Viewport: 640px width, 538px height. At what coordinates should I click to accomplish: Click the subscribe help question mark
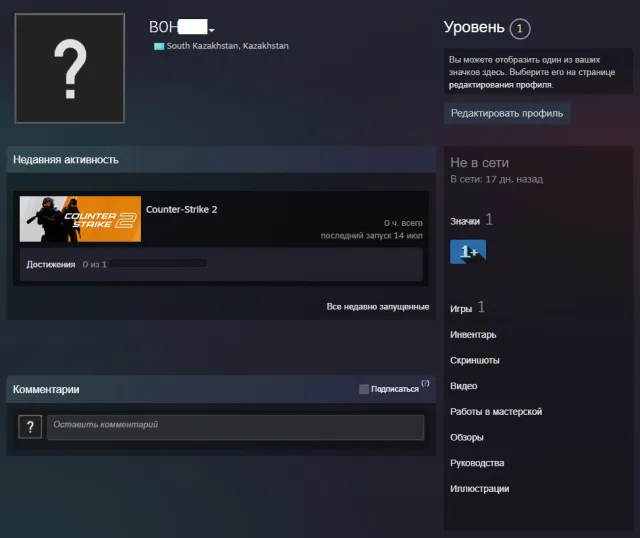click(425, 383)
